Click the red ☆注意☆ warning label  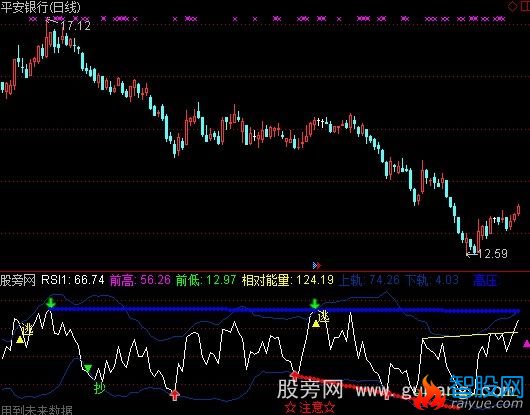tap(310, 407)
